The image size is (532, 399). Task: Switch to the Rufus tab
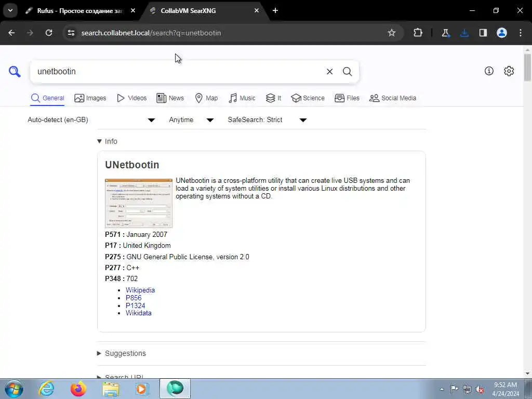pos(79,10)
